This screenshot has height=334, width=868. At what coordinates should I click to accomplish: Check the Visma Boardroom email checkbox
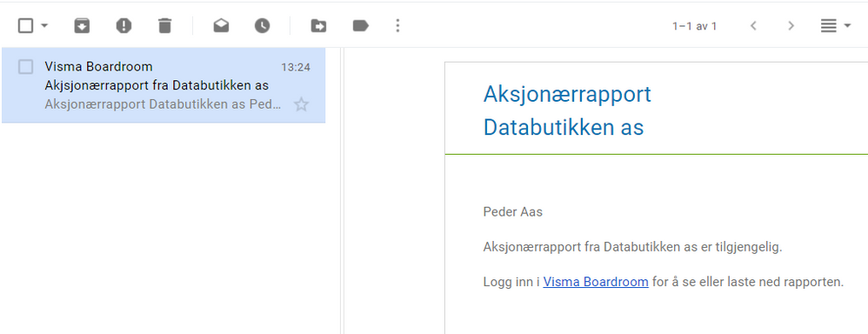point(25,67)
